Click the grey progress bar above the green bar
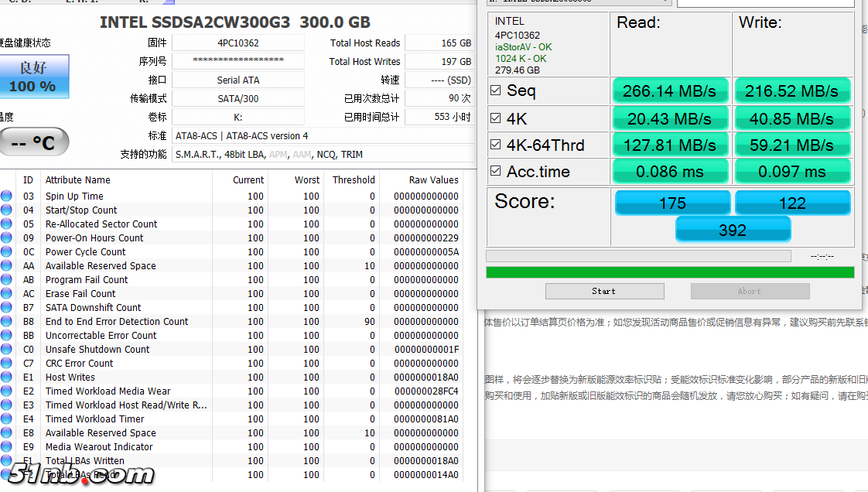This screenshot has height=492, width=868. click(x=638, y=256)
